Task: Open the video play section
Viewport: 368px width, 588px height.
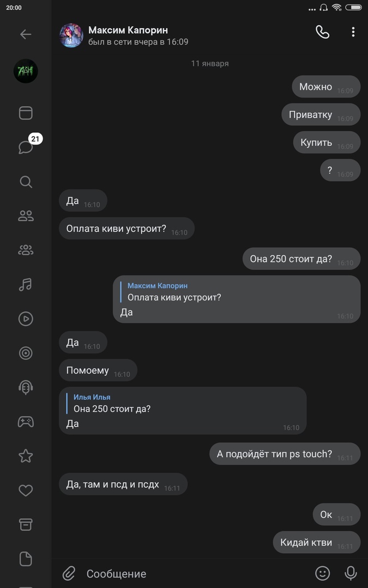Action: (x=26, y=318)
